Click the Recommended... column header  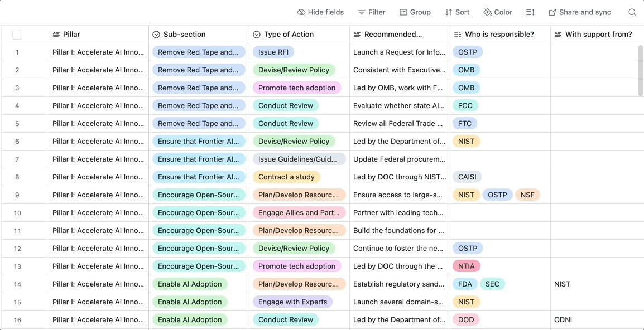click(x=400, y=35)
